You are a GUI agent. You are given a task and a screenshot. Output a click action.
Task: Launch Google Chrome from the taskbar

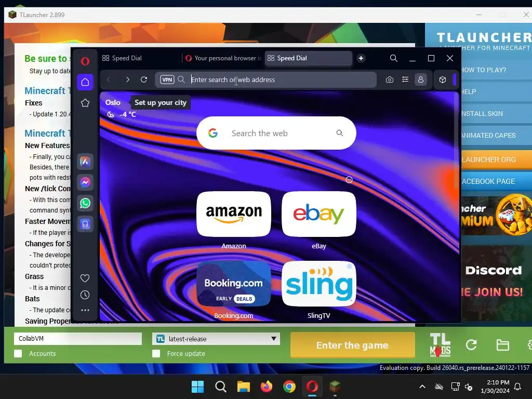pyautogui.click(x=289, y=387)
